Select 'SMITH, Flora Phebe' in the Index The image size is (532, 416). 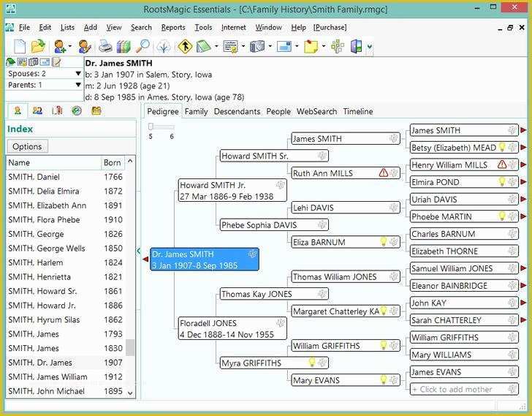pos(65,220)
